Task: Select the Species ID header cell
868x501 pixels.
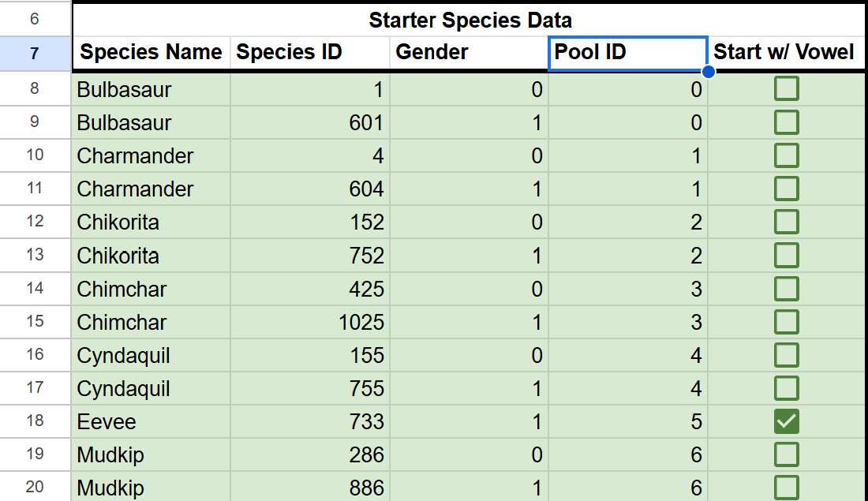Action: (x=310, y=53)
